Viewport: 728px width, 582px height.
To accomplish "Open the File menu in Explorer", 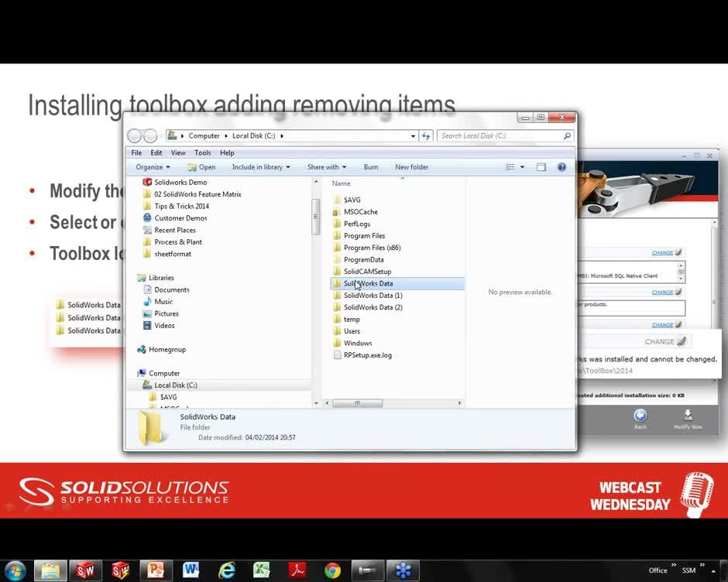I will coord(136,152).
